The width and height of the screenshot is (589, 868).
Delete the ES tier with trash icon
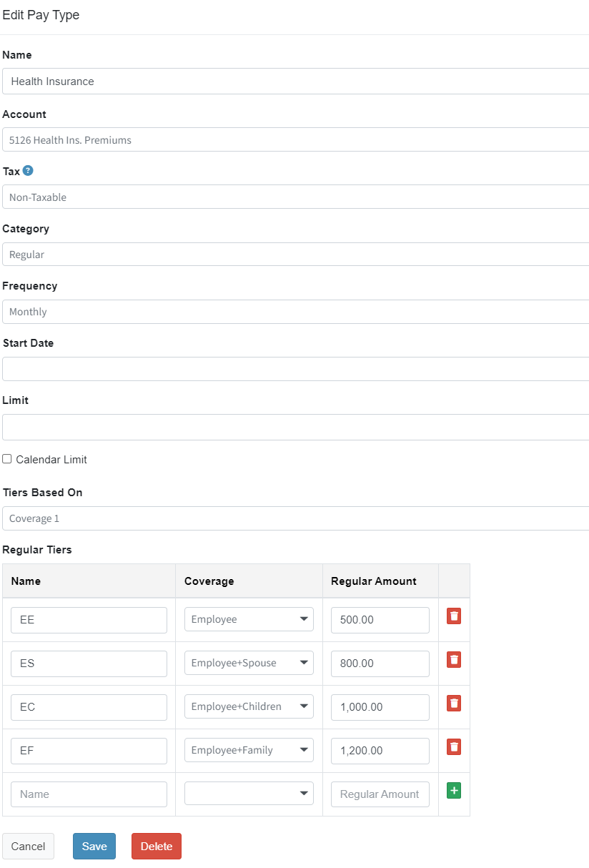(454, 660)
